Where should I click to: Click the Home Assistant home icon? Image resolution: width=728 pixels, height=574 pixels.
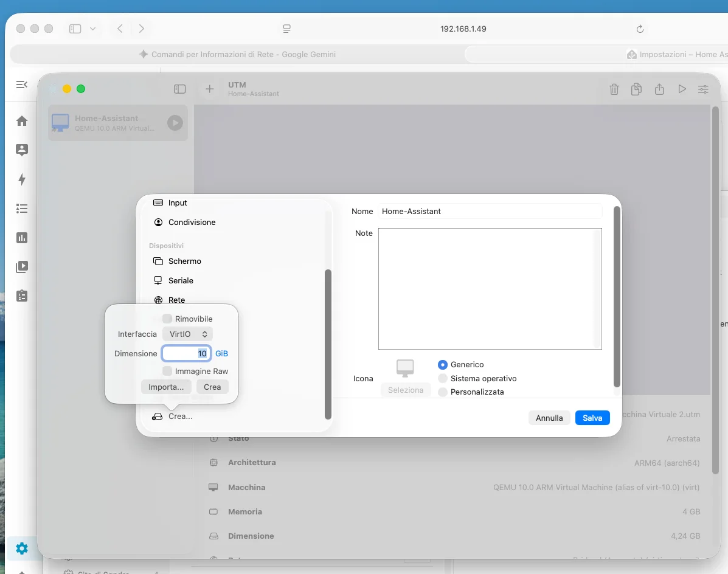coord(22,121)
